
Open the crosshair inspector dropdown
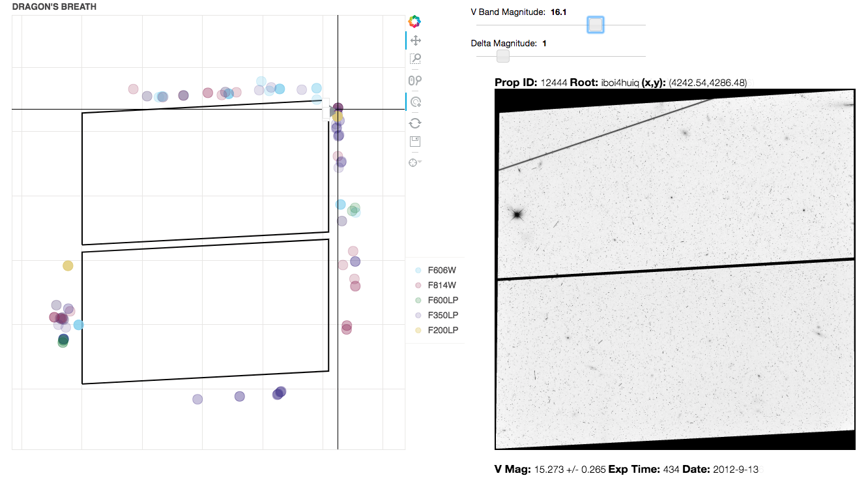pyautogui.click(x=414, y=162)
